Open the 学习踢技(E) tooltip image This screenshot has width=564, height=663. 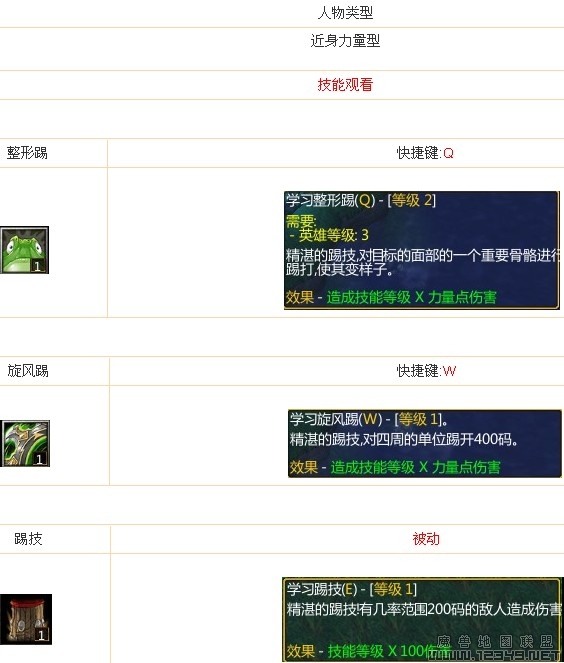423,619
